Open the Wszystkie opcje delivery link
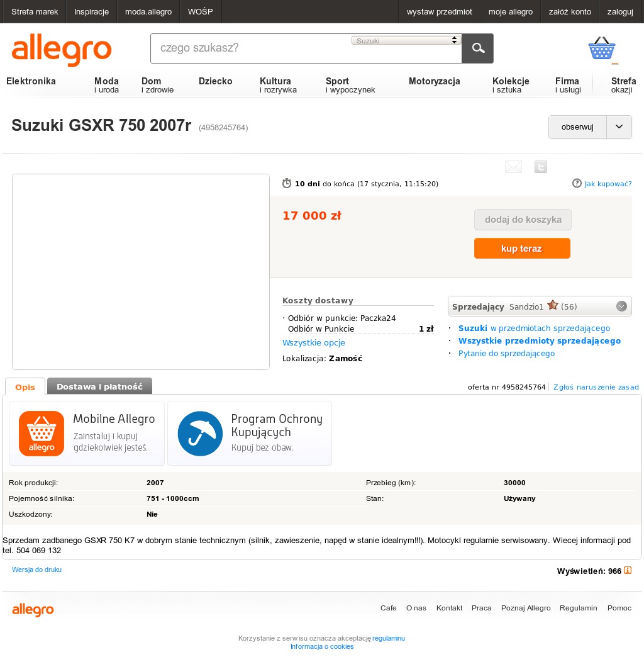Viewport: 644px width, 657px height. [314, 343]
